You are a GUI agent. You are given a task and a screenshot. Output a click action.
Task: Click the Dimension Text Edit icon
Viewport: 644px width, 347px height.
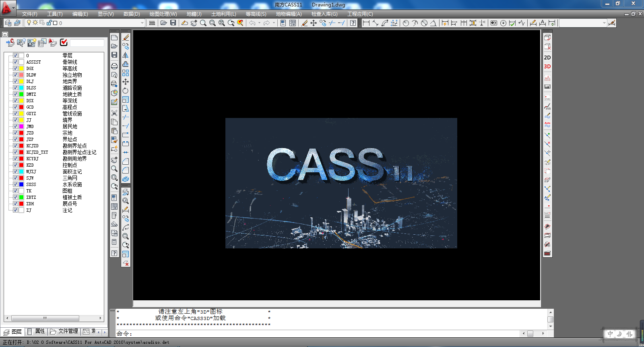pos(543,23)
